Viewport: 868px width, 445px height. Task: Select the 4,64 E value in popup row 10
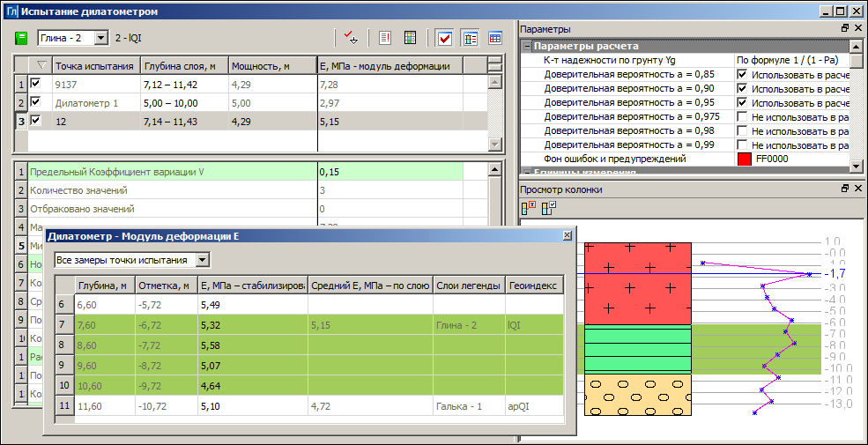coord(253,385)
